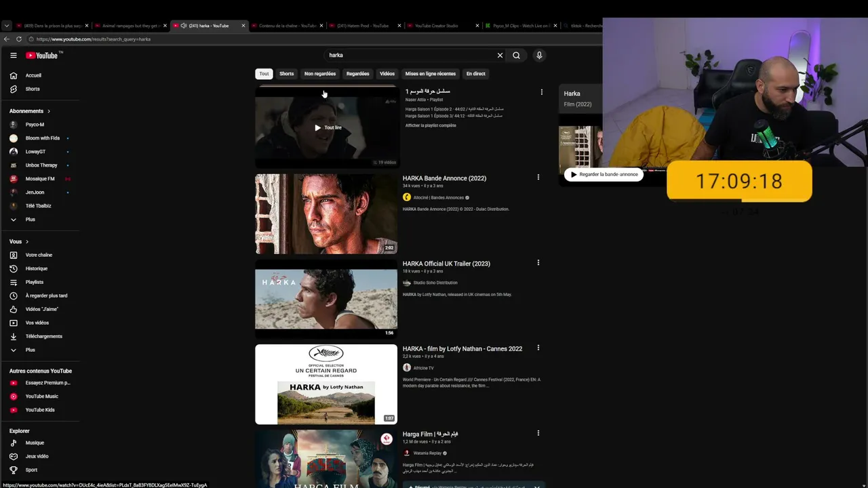
Task: Select the Tout filter chip
Action: coord(264,74)
